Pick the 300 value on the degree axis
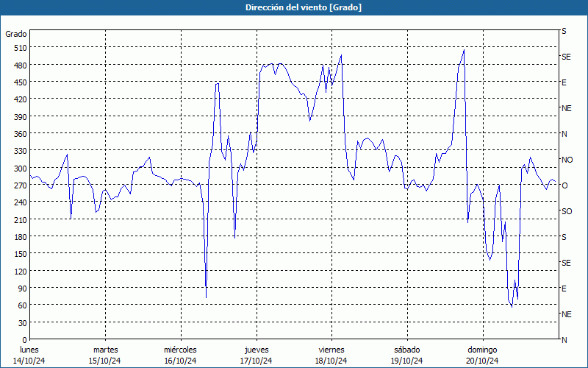The height and width of the screenshot is (368, 588). (x=21, y=169)
